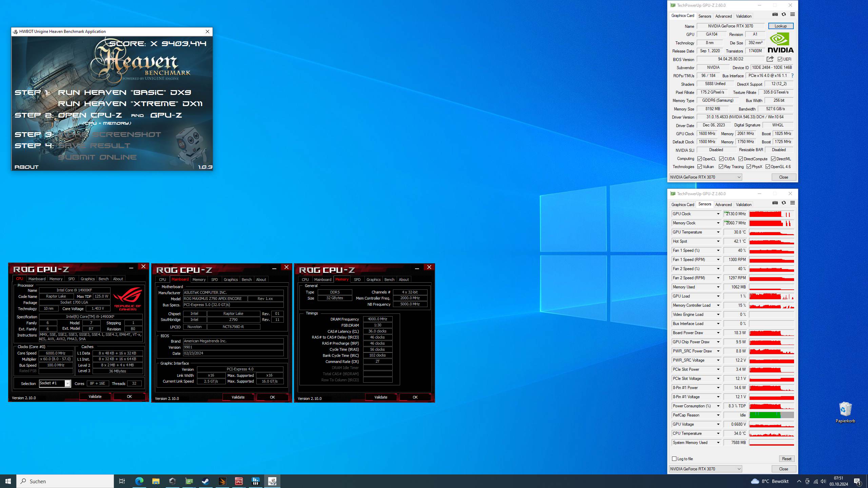Switch to GPU-Z taskbar icon
868x488 pixels.
tap(189, 481)
